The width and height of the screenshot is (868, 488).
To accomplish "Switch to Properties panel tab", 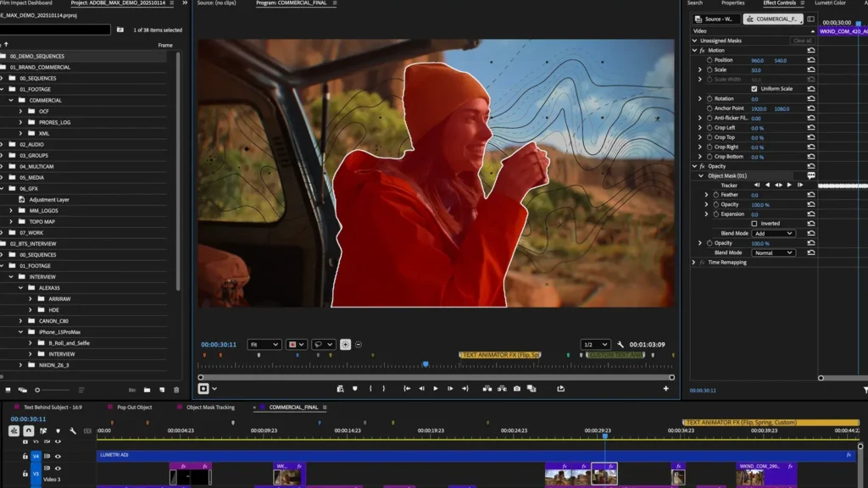I will click(x=732, y=3).
